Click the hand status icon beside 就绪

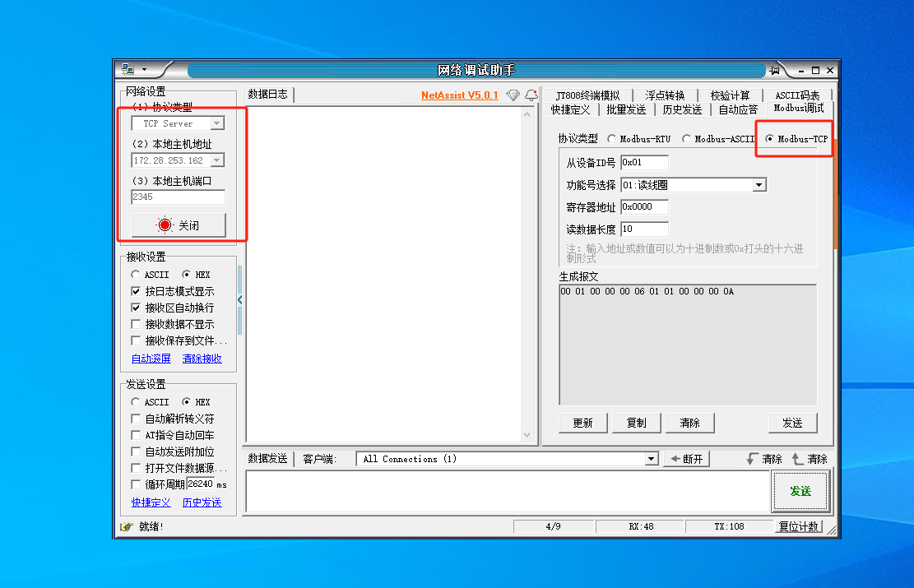[127, 526]
